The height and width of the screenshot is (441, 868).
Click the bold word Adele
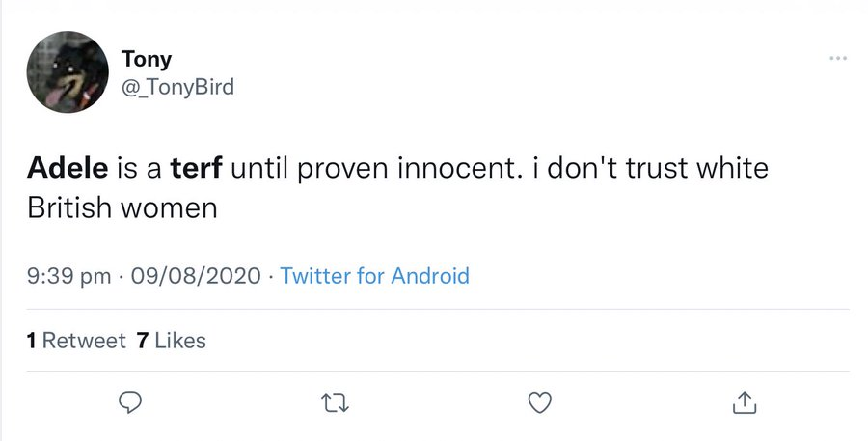(68, 167)
